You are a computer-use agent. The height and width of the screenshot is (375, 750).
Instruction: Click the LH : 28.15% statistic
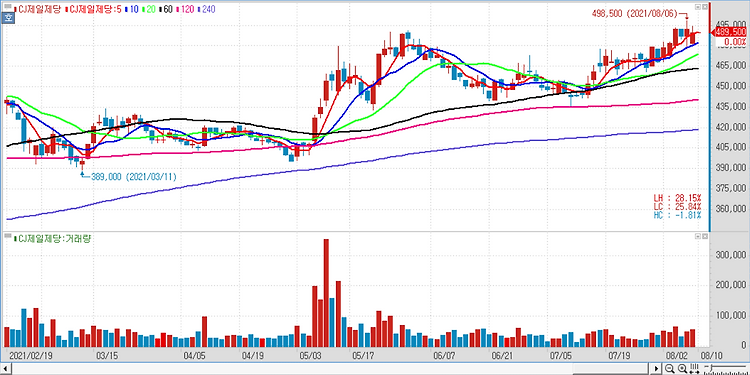click(678, 199)
